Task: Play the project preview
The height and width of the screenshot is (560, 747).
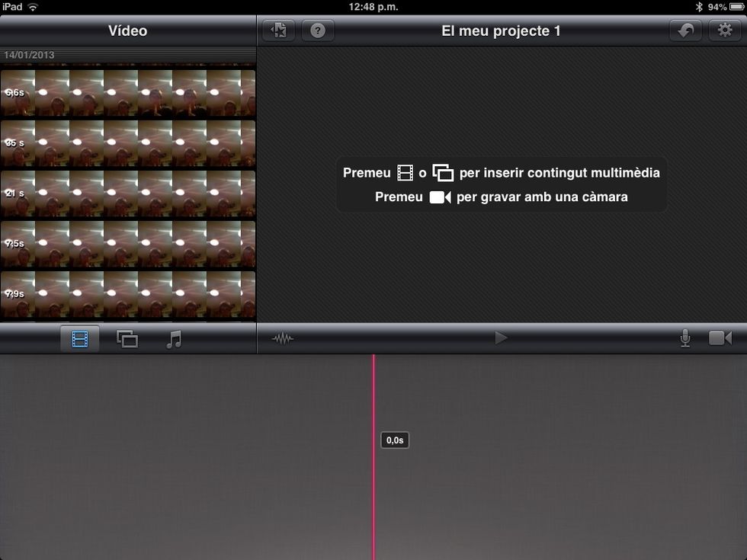Action: [501, 338]
